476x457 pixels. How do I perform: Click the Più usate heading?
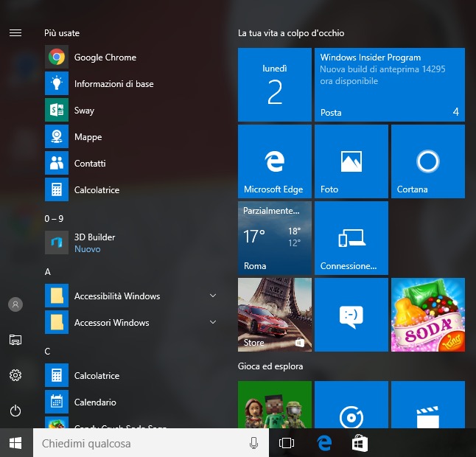(x=62, y=32)
